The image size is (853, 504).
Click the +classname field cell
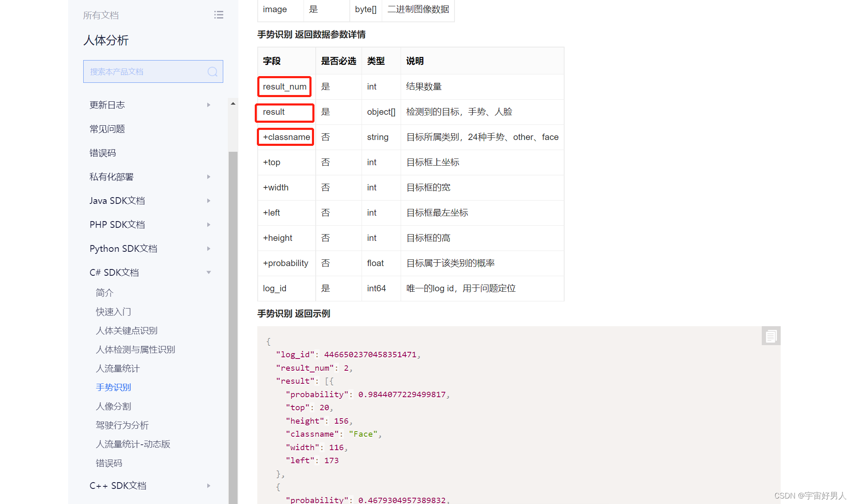coord(286,137)
